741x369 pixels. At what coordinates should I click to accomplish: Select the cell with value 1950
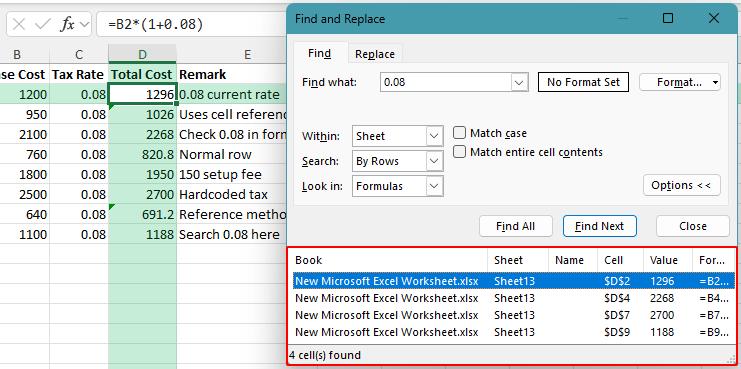[x=142, y=174]
